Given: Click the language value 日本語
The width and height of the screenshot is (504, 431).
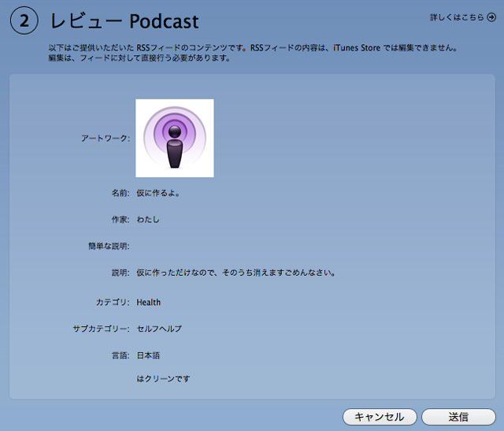Looking at the screenshot, I should [148, 355].
